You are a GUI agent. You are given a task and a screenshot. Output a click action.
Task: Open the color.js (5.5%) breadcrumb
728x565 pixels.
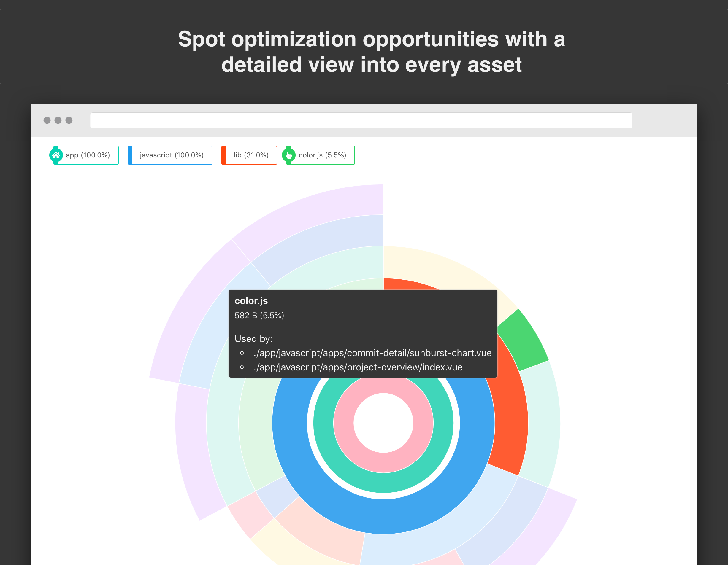[318, 155]
